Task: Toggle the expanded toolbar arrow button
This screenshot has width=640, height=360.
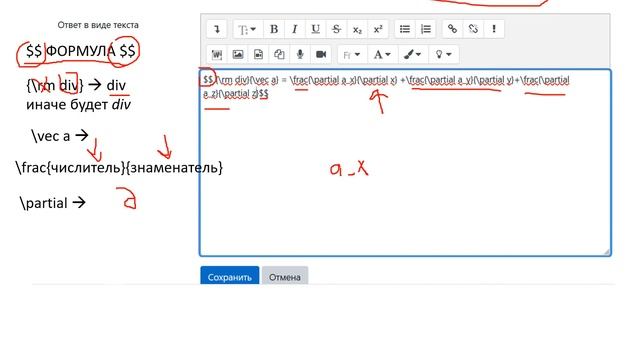Action: (217, 29)
